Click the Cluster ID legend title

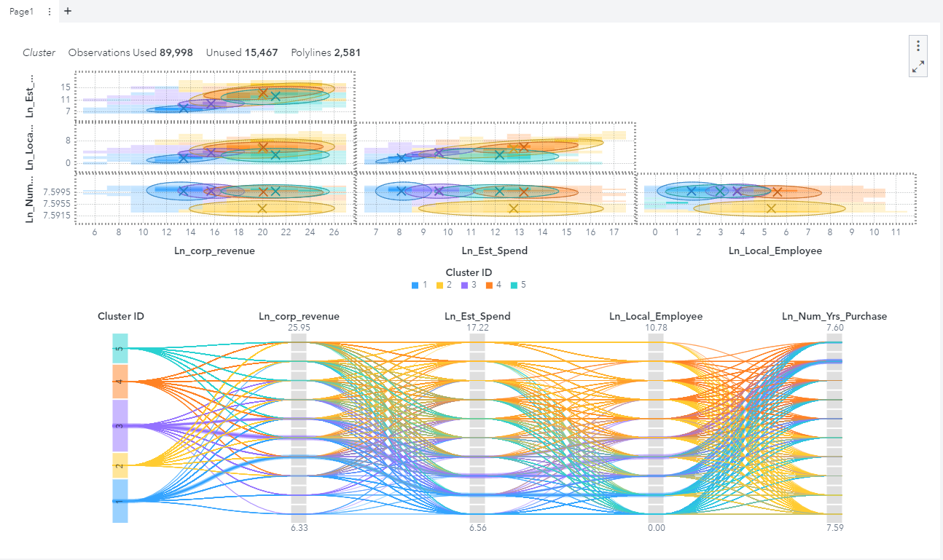tap(467, 272)
